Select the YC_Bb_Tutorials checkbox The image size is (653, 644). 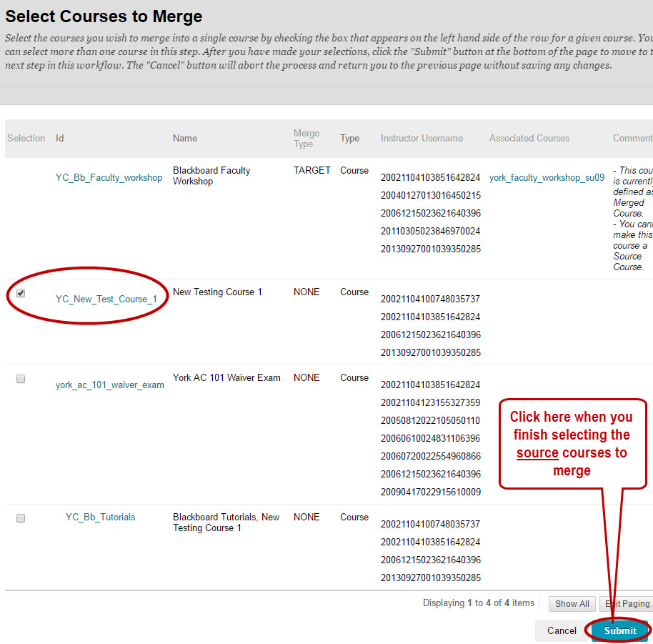point(21,517)
